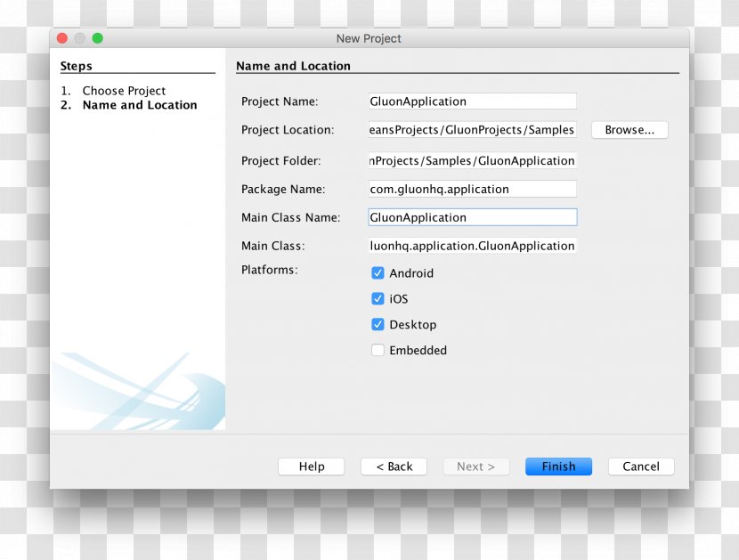Click the Next button
Viewport: 739px width, 560px height.
[475, 466]
